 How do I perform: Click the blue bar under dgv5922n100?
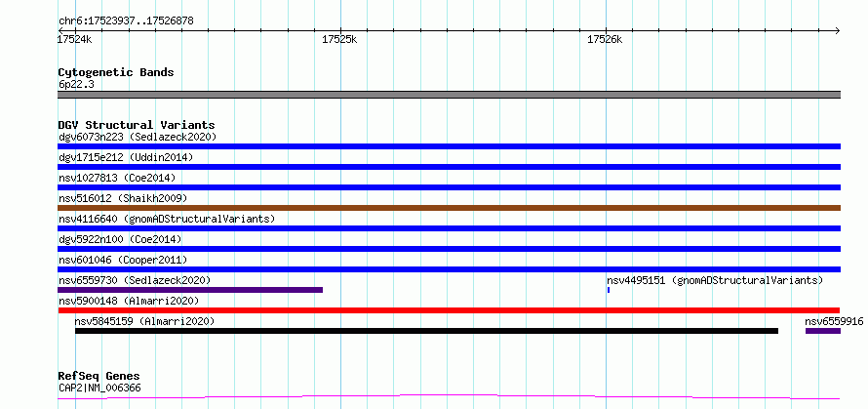449,249
